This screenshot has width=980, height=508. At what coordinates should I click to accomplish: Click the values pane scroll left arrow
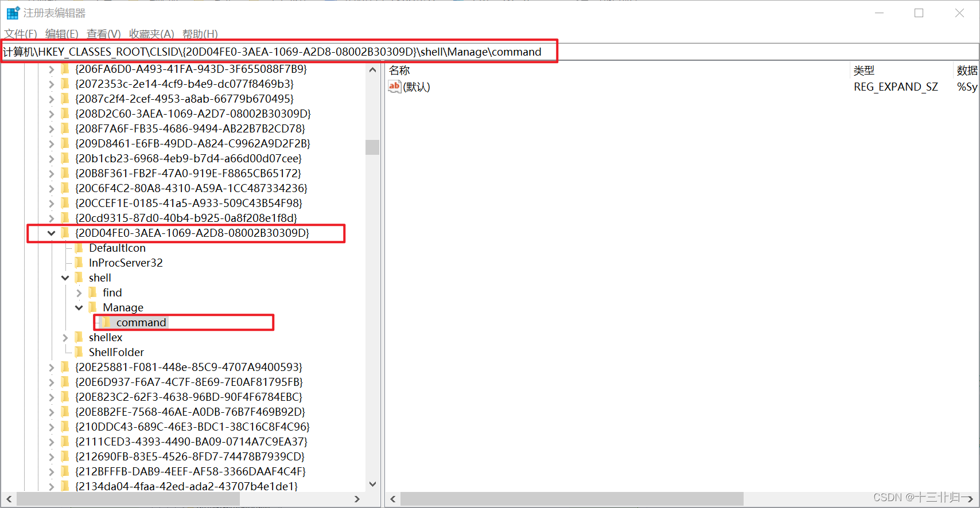point(393,499)
